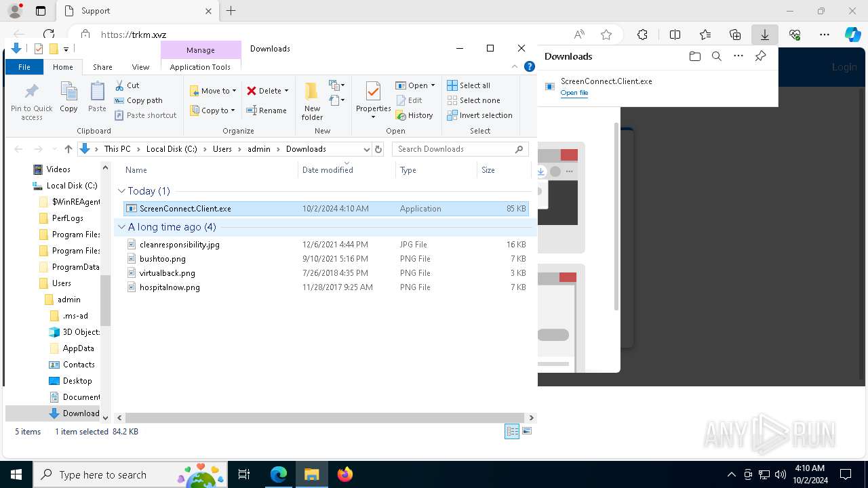Expand address bar history dropdown
Viewport: 868px width, 488px height.
click(x=366, y=149)
